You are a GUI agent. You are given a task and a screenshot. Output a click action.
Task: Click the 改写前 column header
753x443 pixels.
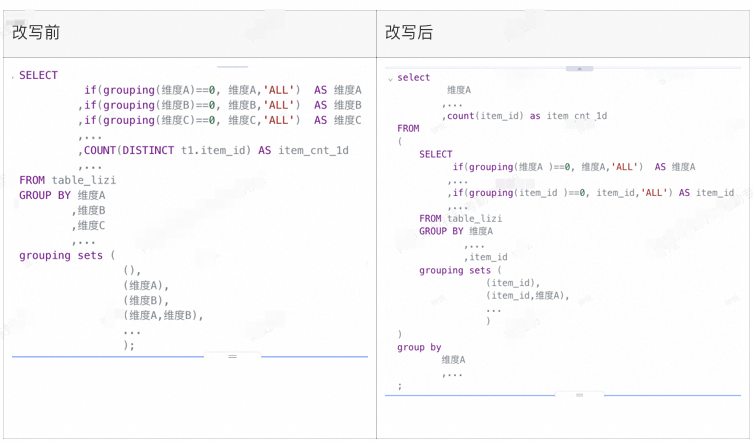(36, 33)
